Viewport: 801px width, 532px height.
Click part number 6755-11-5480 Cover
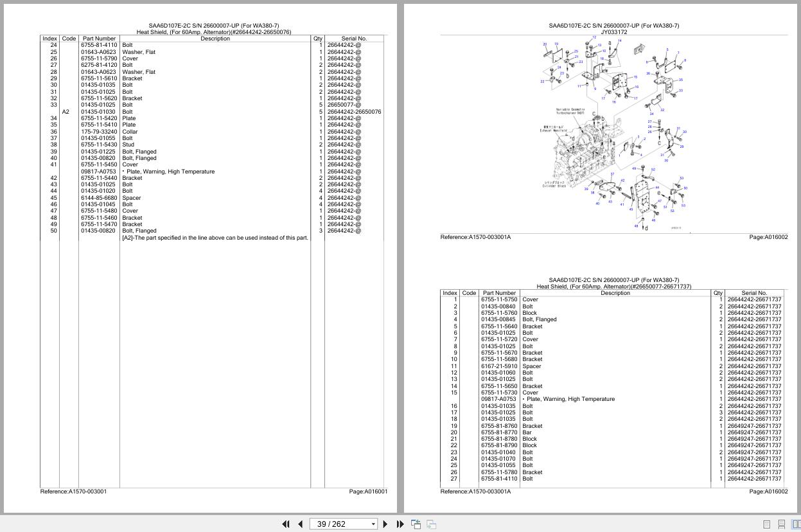click(99, 211)
